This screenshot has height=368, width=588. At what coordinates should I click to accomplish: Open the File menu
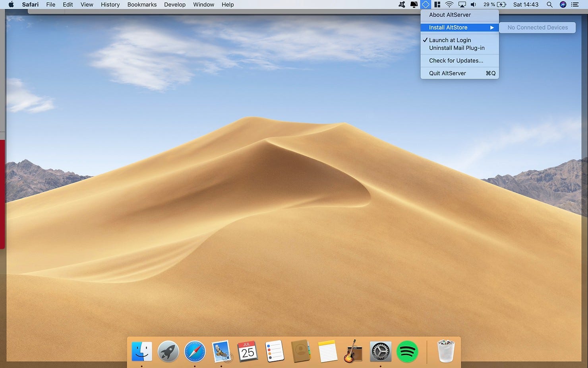point(50,4)
